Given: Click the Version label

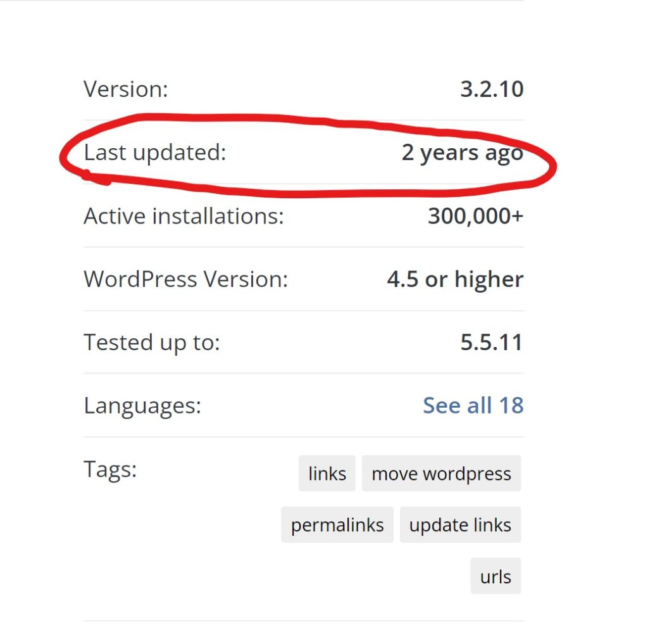Looking at the screenshot, I should (x=126, y=89).
